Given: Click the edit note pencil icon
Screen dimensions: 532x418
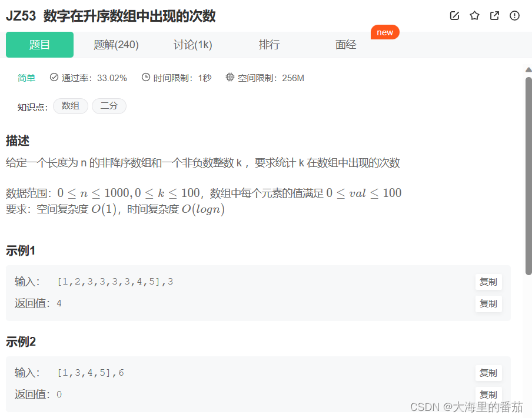Looking at the screenshot, I should click(x=454, y=16).
